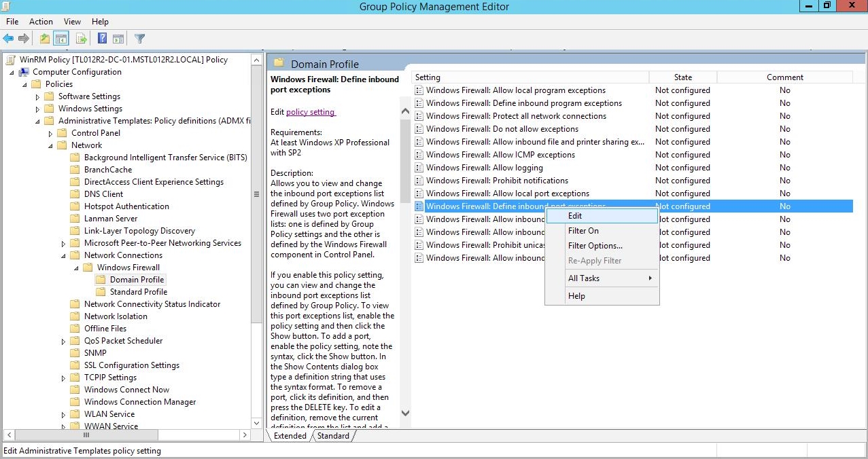Click the Filter funnel toolbar icon
This screenshot has height=459, width=868.
click(139, 39)
